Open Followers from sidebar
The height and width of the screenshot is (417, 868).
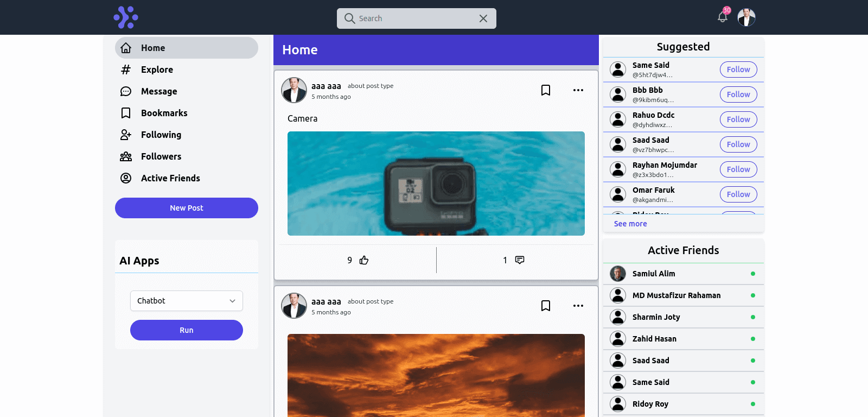pyautogui.click(x=187, y=156)
